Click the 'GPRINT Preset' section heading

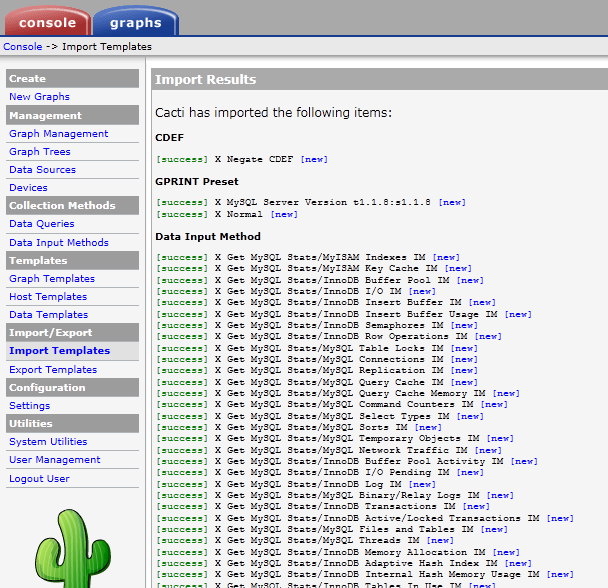pos(197,182)
